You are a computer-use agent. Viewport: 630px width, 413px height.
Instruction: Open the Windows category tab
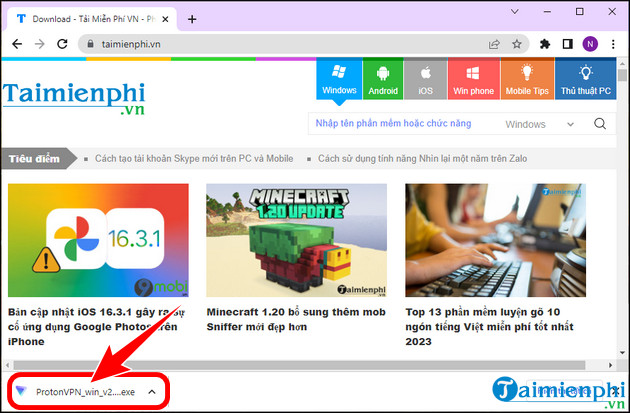(339, 79)
